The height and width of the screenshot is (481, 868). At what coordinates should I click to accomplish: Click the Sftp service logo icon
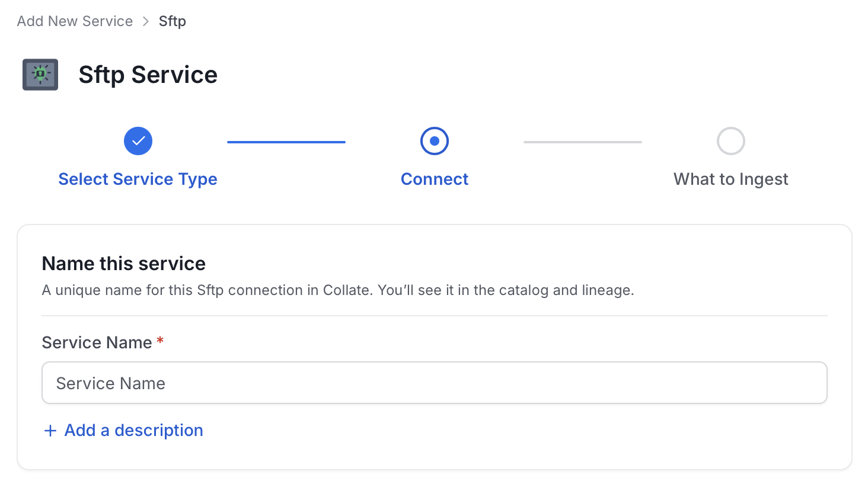pos(40,75)
